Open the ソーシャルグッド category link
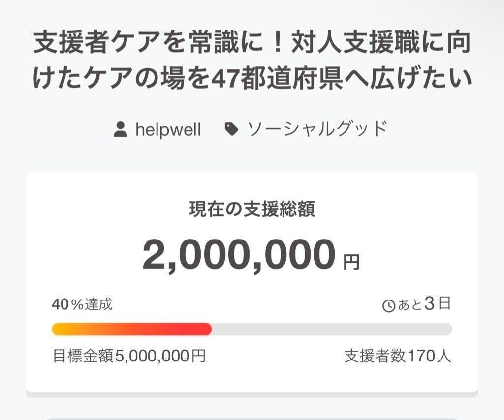The image size is (504, 420). (317, 129)
